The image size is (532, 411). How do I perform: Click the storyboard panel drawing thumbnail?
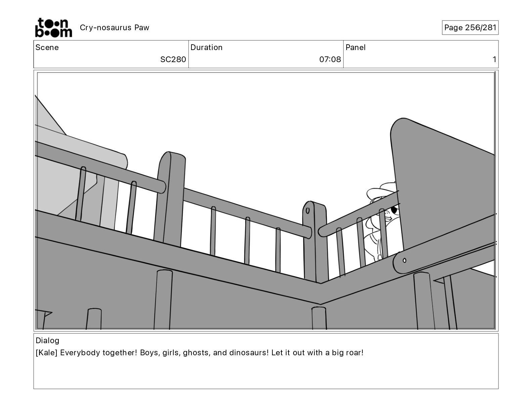pyautogui.click(x=266, y=200)
